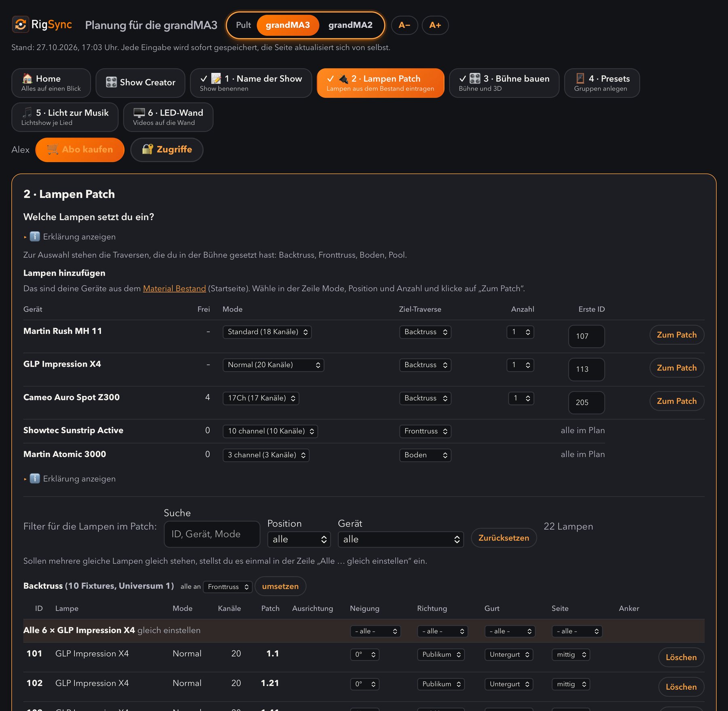Open Neigung dropdown for fixture 101
Viewport: 728px width, 711px height.
(x=365, y=655)
